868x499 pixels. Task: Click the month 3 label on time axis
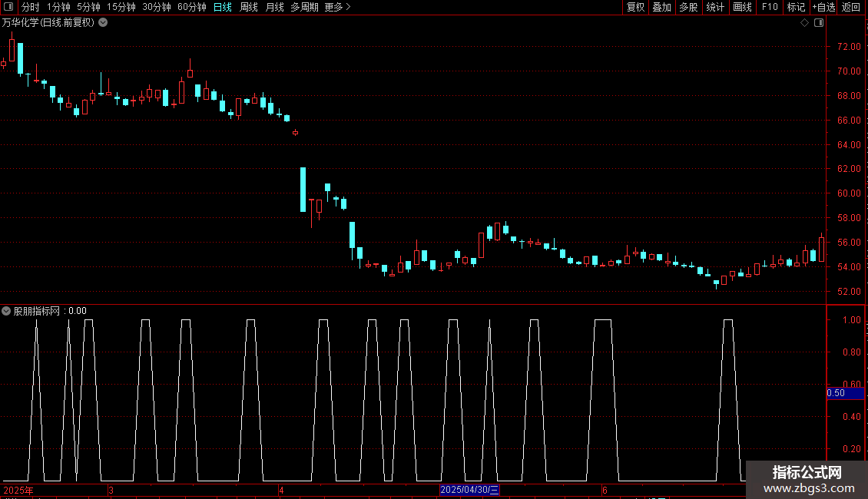pos(111,490)
